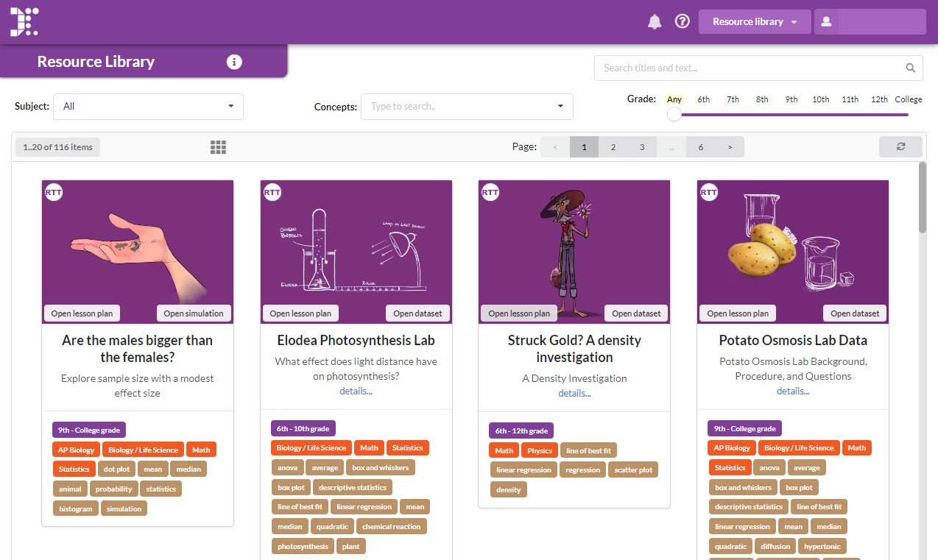The image size is (938, 560).
Task: Click the info icon next to Resource Library
Action: pyautogui.click(x=234, y=62)
